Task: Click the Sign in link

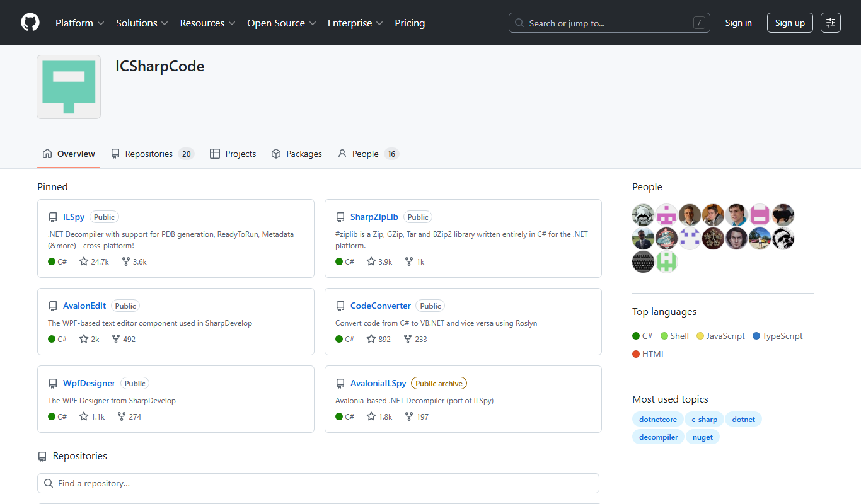Action: (x=738, y=23)
